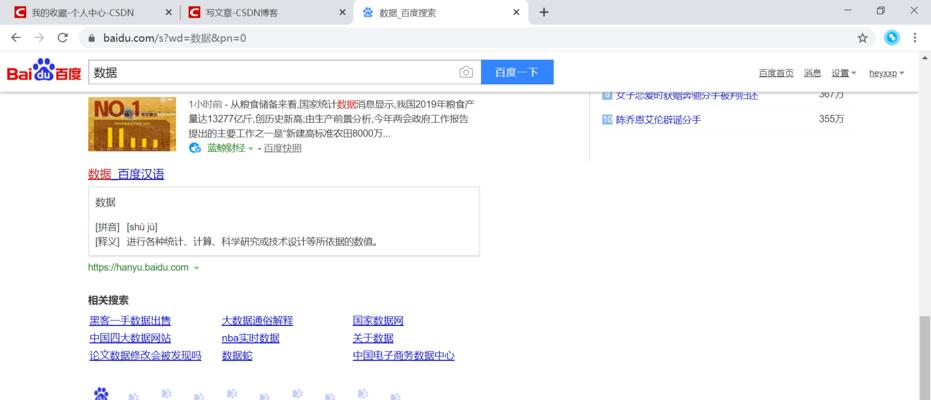The image size is (931, 400).
Task: Minimize the Chrome window
Action: 847,10
